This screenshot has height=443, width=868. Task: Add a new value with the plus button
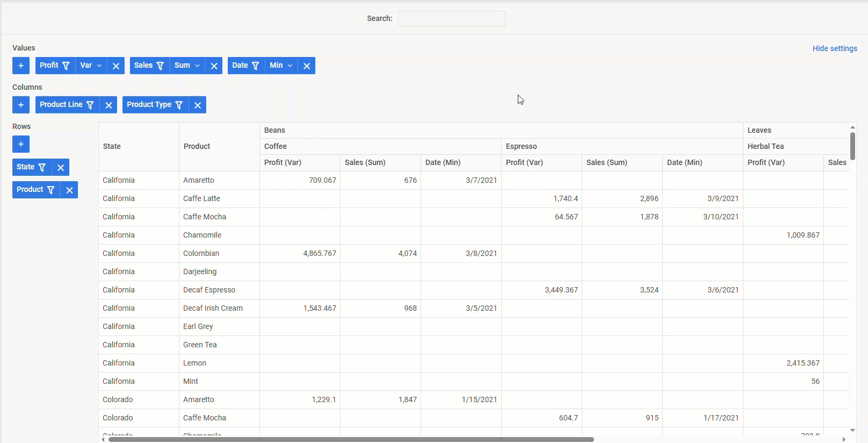point(21,66)
